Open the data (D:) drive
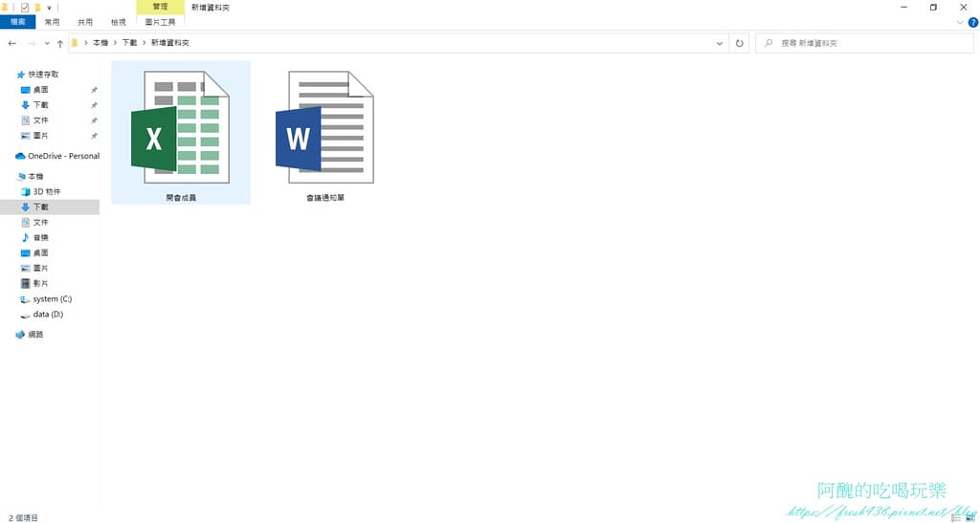 click(48, 315)
